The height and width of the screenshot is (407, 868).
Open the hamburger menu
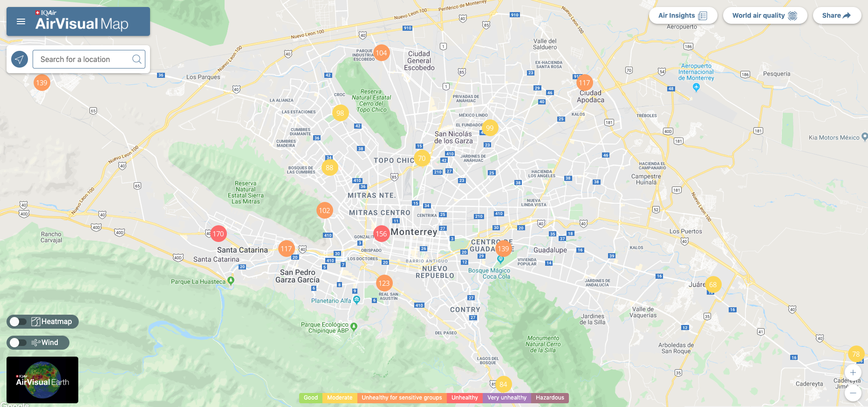21,21
